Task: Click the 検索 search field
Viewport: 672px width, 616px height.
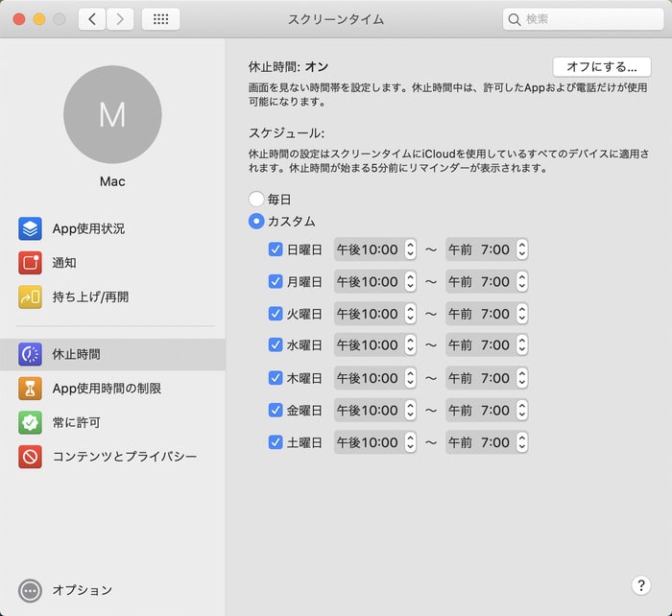Action: (x=581, y=19)
